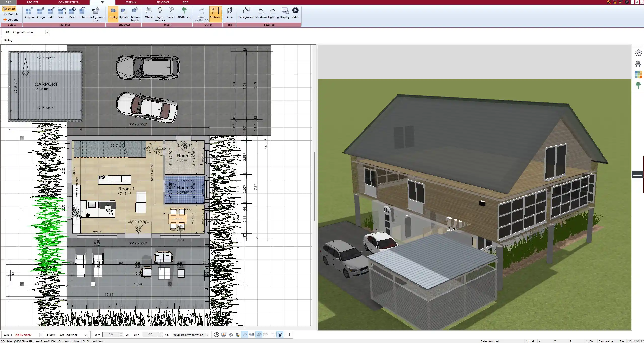Toggle the north arrow display in status bar
The width and height of the screenshot is (644, 343).
(x=280, y=335)
